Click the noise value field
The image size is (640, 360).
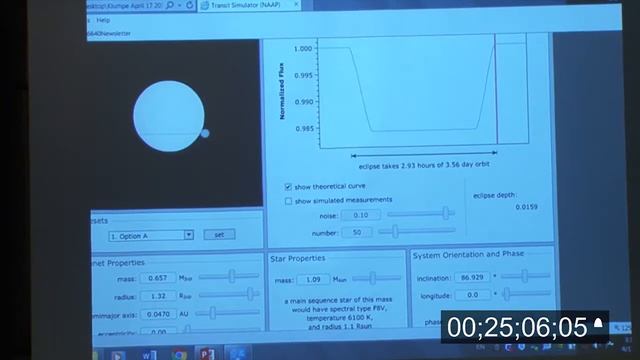[361, 215]
